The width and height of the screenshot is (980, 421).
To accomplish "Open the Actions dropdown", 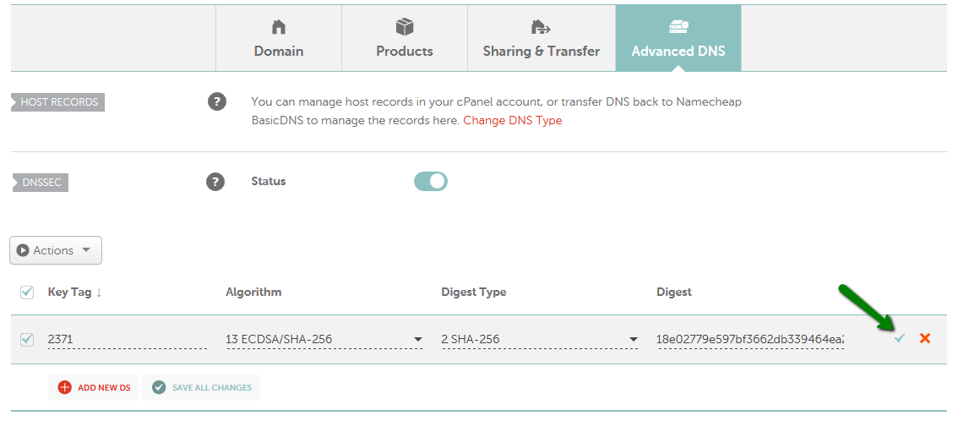I will [56, 250].
